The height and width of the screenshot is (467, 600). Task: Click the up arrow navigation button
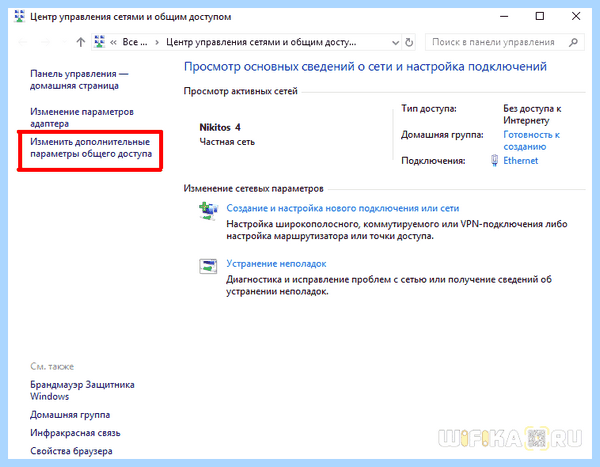[80, 42]
